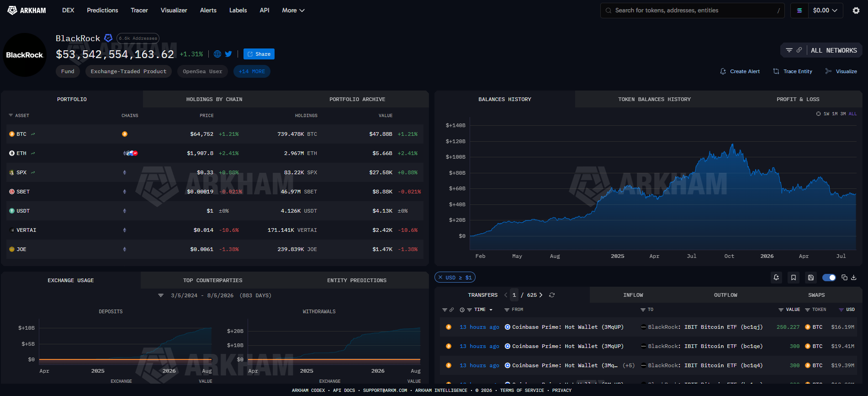The height and width of the screenshot is (396, 868).
Task: Open the Visualizer navigation item
Action: [174, 10]
